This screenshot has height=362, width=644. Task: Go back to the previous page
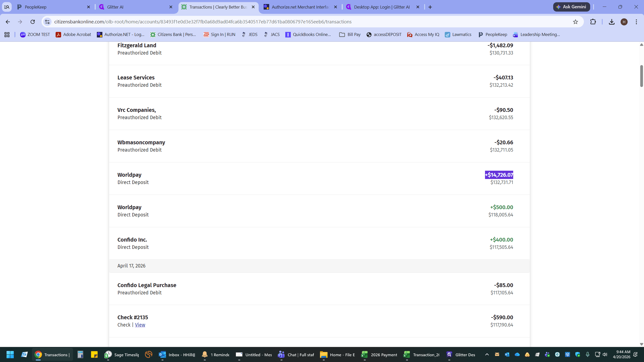coord(8,22)
